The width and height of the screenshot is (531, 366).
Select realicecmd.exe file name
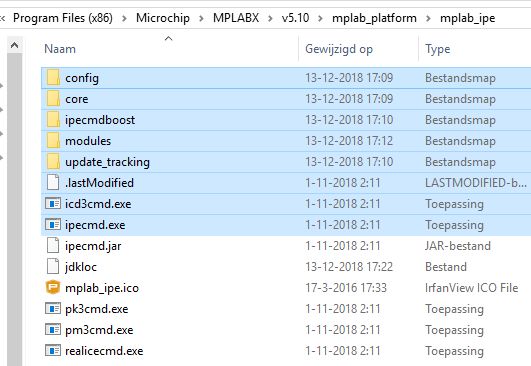(104, 351)
